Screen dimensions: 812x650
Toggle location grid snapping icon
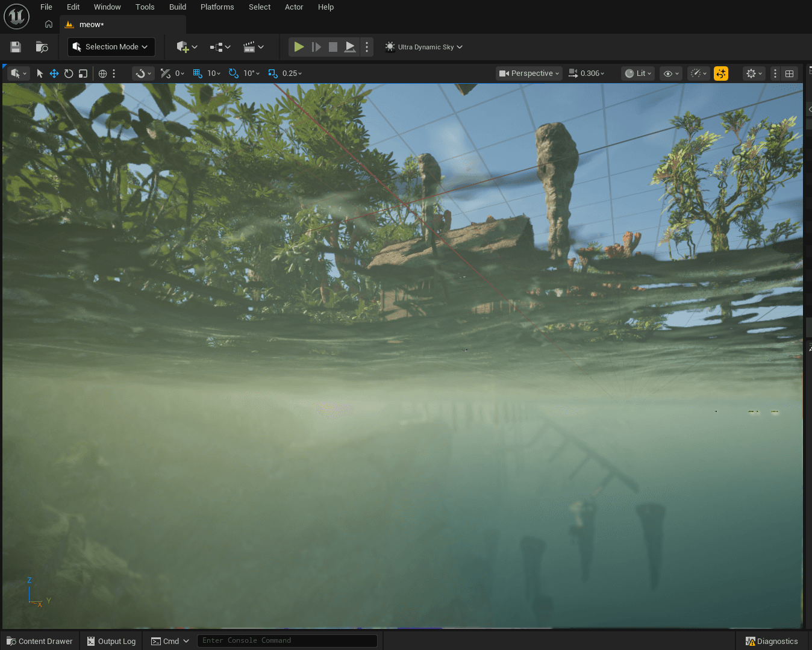198,73
